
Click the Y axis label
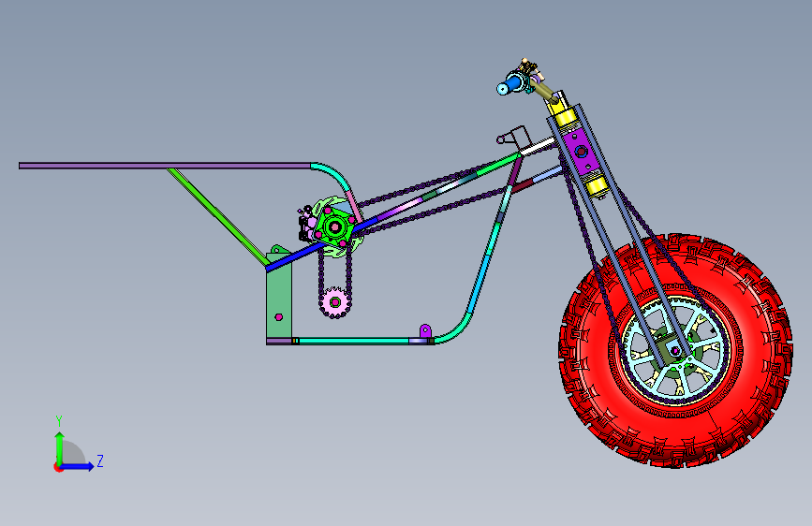tap(59, 421)
